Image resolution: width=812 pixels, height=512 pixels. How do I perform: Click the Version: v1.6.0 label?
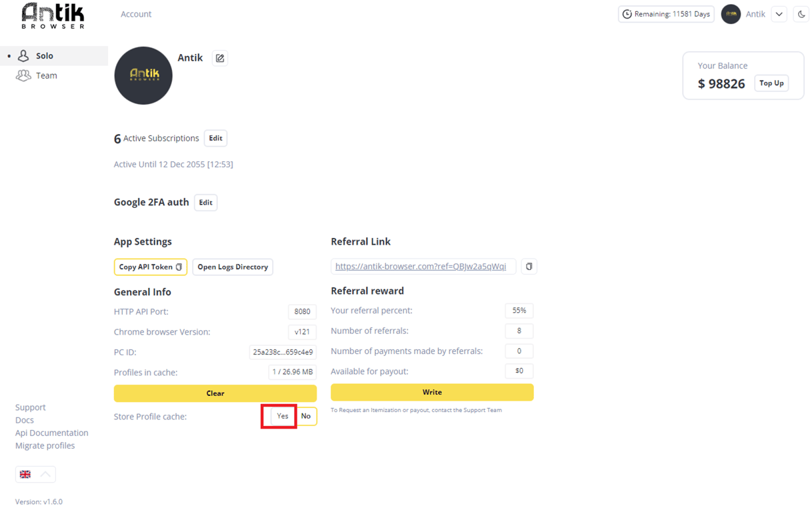coord(39,501)
